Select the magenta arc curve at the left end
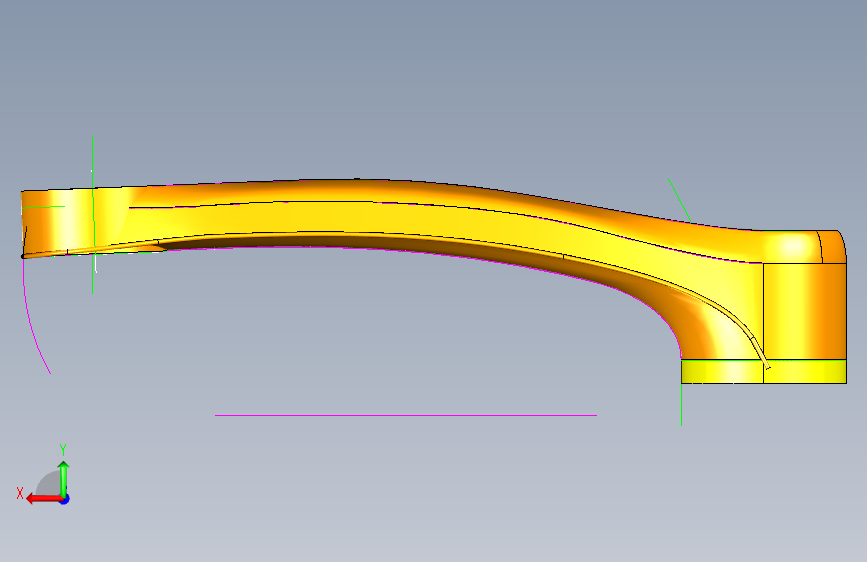The height and width of the screenshot is (562, 867). coord(32,321)
